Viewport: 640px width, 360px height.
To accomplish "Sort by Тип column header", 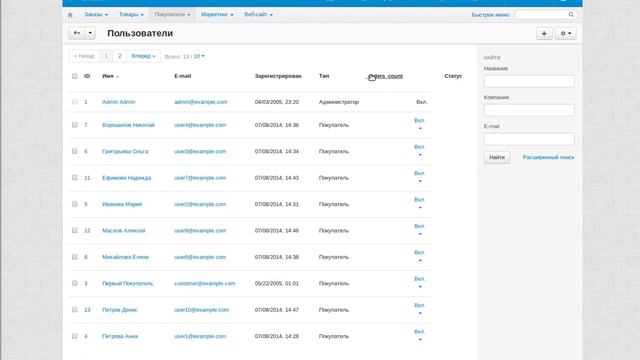I will (x=324, y=76).
